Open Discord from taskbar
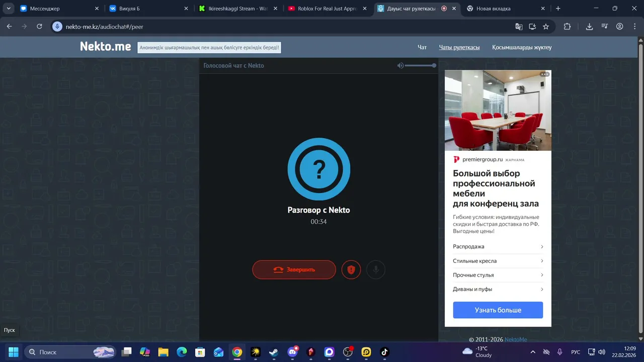644x362 pixels. pyautogui.click(x=292, y=352)
